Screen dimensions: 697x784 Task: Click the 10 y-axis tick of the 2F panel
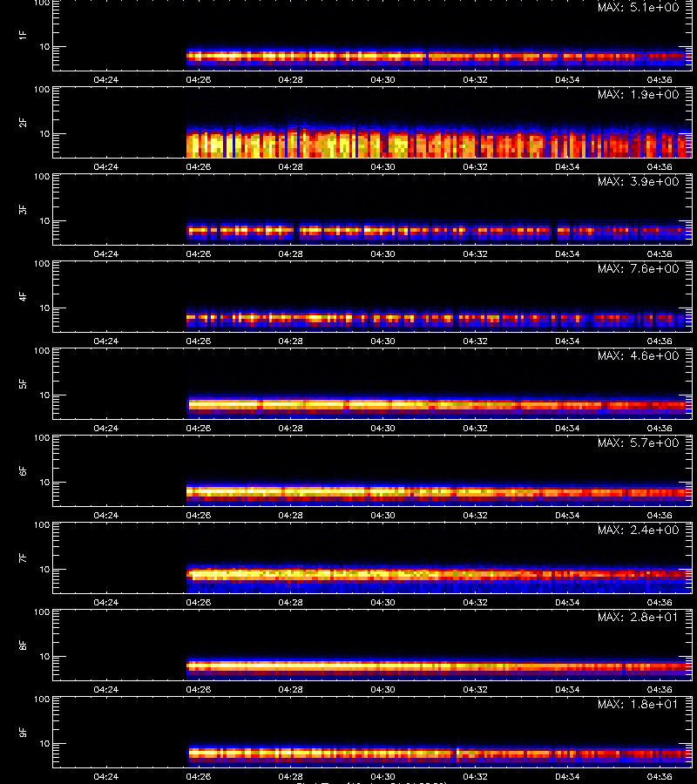coord(44,133)
